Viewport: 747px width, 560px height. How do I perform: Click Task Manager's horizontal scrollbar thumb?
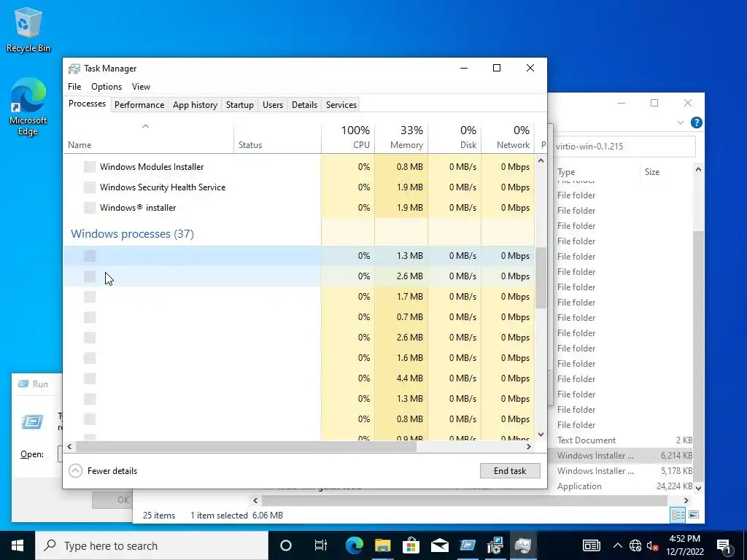click(246, 446)
